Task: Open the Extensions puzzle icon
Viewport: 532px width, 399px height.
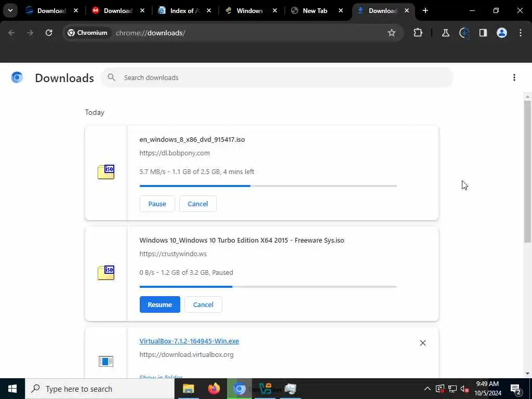Action: [x=418, y=33]
